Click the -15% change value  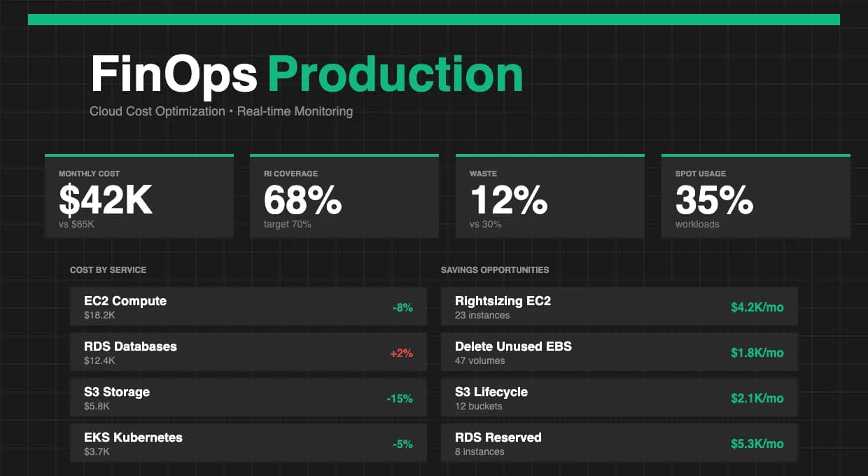coord(400,398)
